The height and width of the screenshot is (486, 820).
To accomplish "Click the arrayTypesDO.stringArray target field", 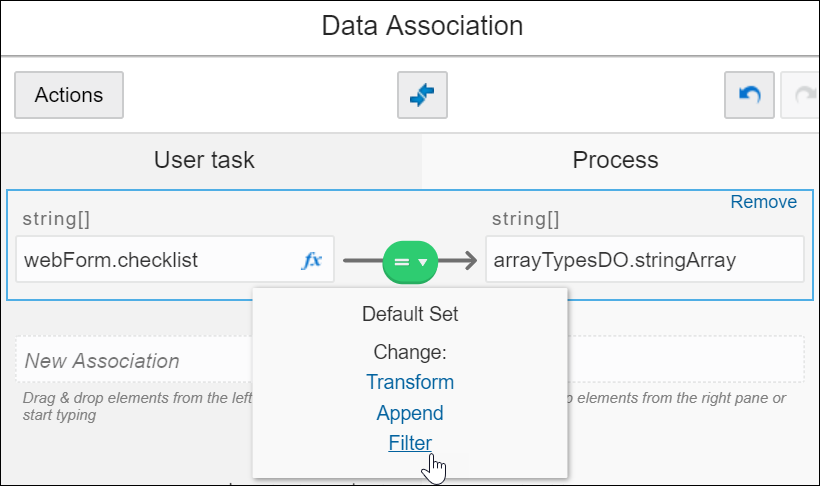I will (x=644, y=260).
